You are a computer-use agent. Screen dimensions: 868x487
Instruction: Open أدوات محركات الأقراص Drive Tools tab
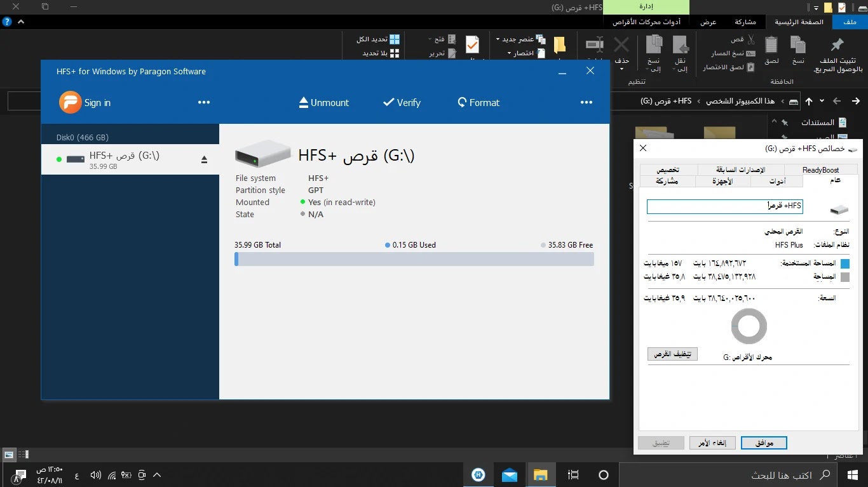coord(646,22)
